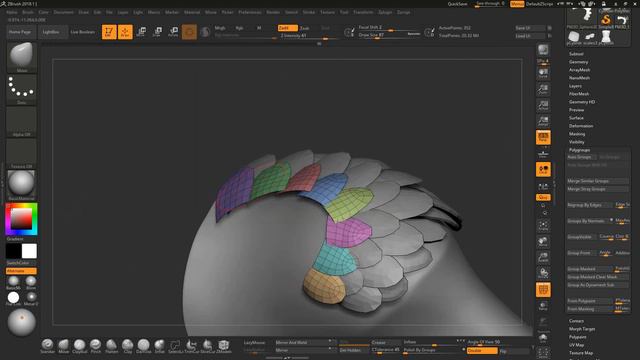Screen dimensions: 640x360
Task: Expand the ArrayMesh panel
Action: tap(580, 70)
